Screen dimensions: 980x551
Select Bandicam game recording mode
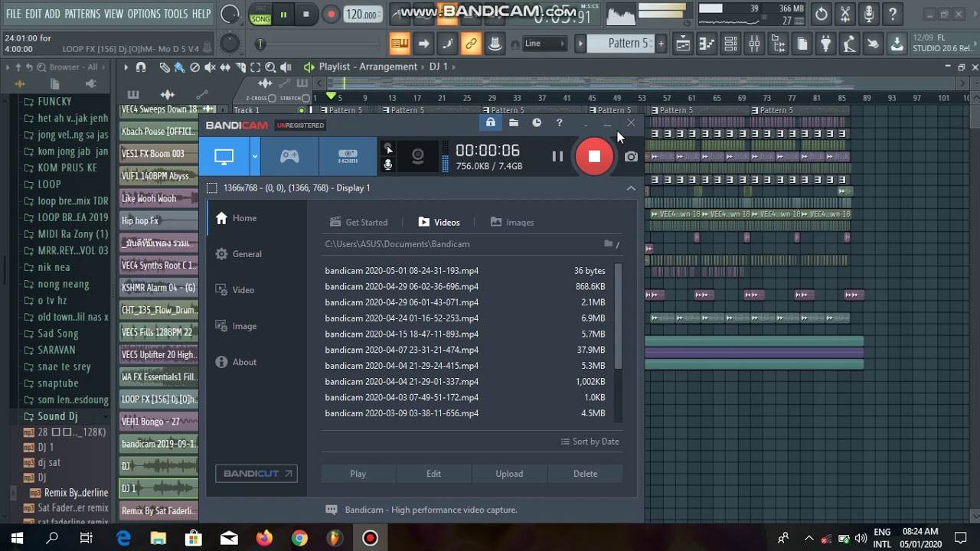289,157
